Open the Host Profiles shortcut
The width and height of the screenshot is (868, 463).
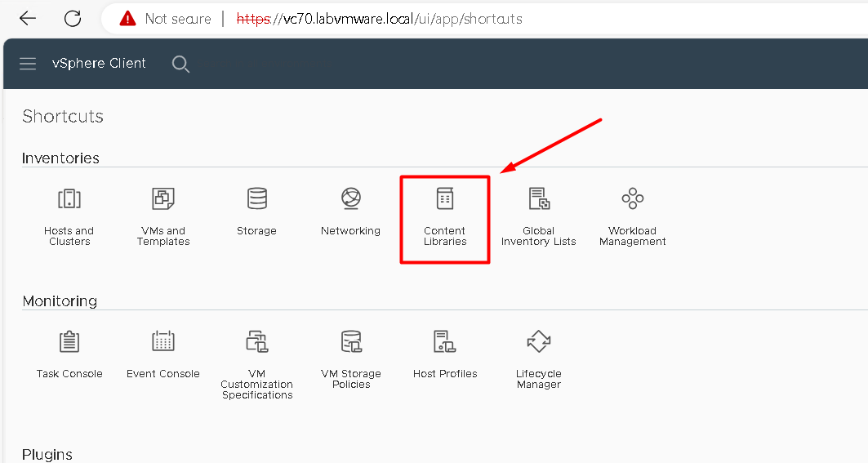445,355
